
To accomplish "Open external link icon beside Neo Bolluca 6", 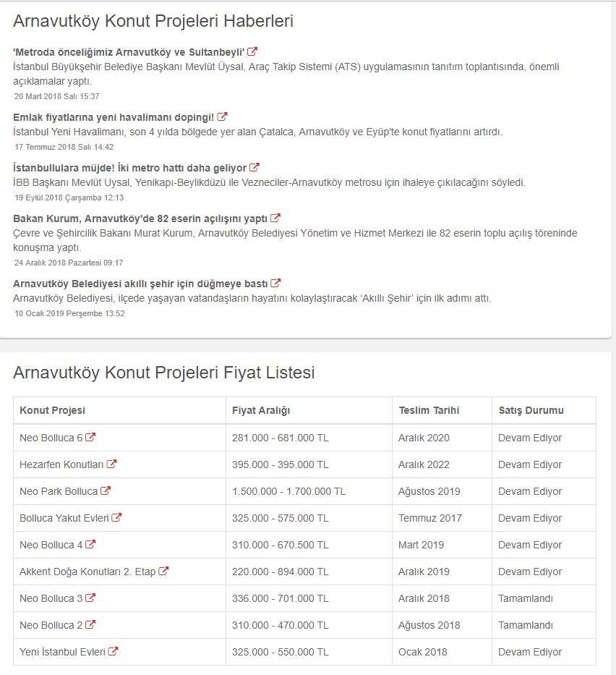I will (x=90, y=438).
